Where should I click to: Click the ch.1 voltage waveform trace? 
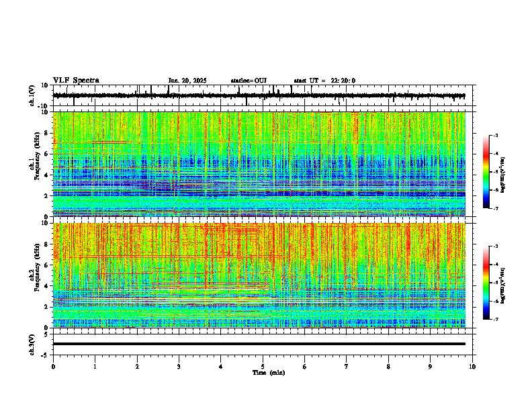tap(259, 95)
